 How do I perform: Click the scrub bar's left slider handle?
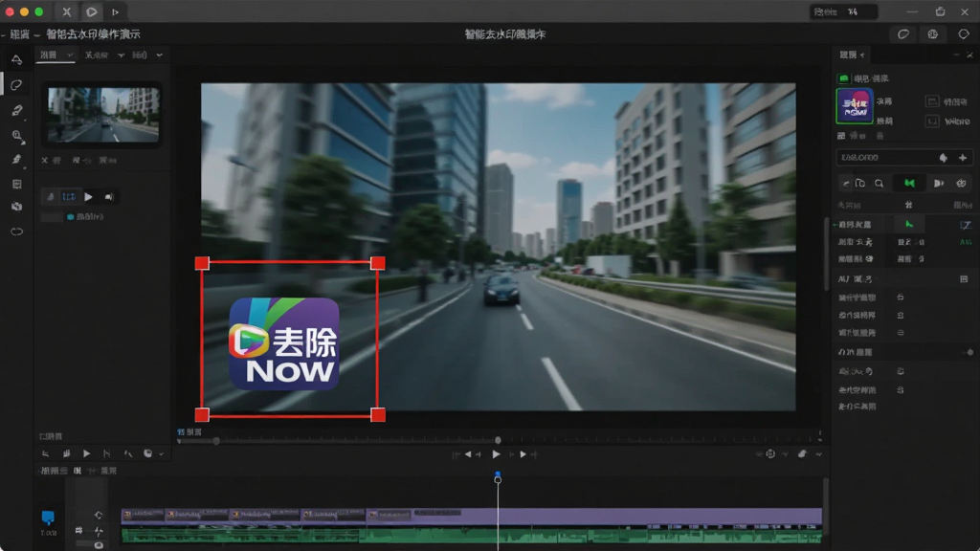(x=216, y=441)
